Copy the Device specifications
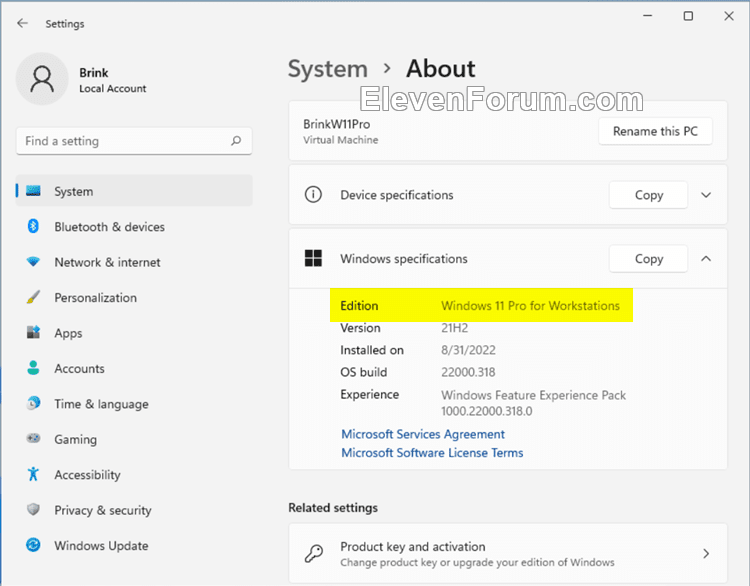This screenshot has width=750, height=586. [649, 195]
